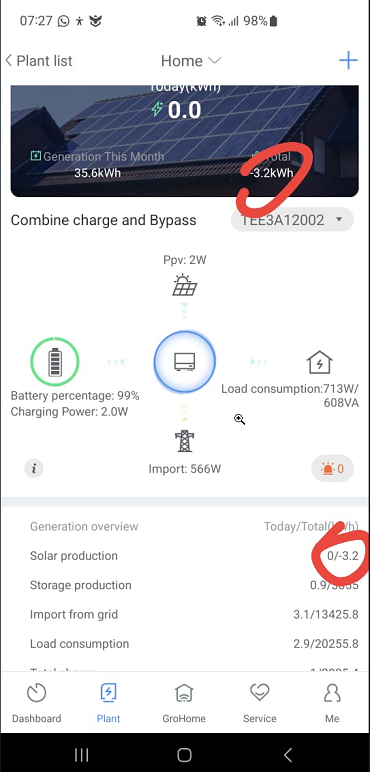The image size is (372, 772).
Task: Open the GroHome tab
Action: pos(184,702)
